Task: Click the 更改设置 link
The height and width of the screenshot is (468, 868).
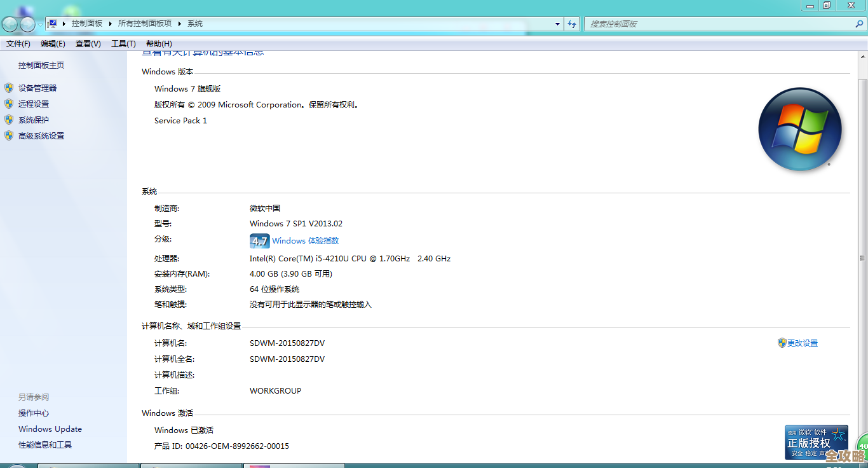Action: coord(802,343)
